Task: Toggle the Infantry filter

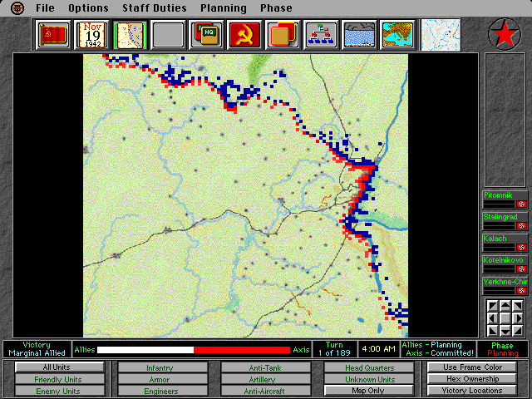Action: [x=163, y=367]
